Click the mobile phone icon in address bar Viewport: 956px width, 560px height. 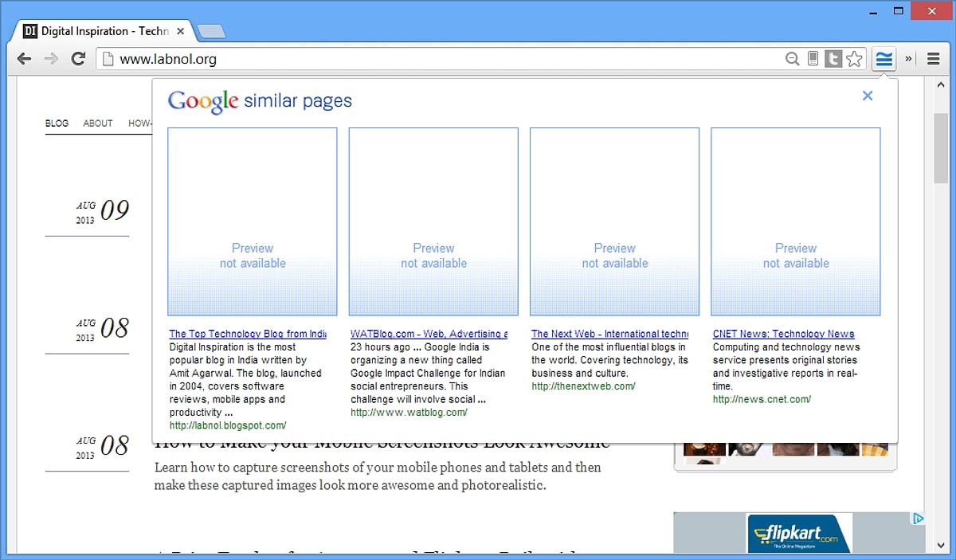[813, 59]
